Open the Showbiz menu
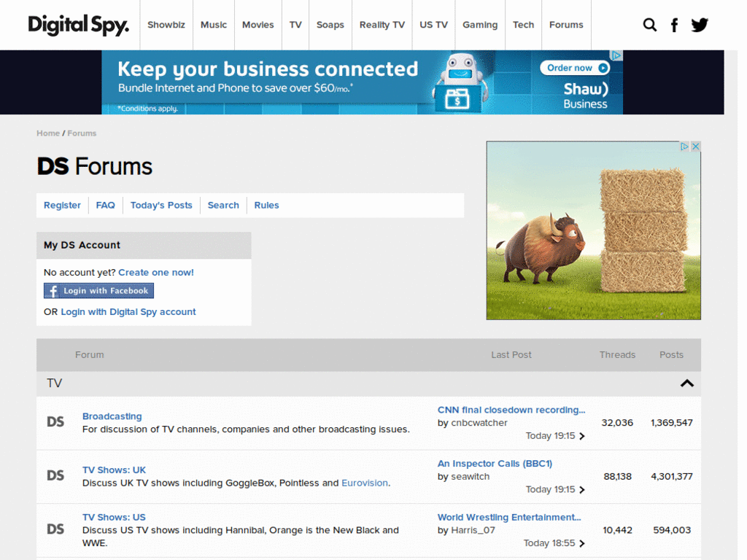Viewport: 747px width, 560px height. pyautogui.click(x=166, y=25)
